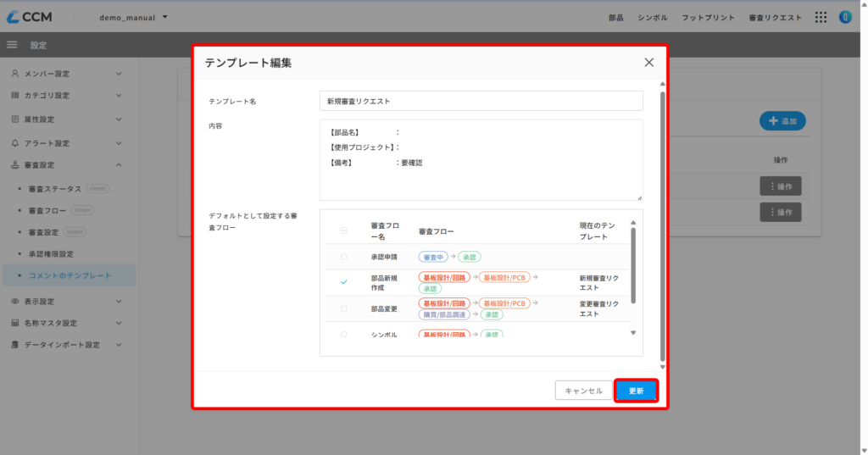The image size is (868, 455).
Task: Click 部品新規作成 flow name text
Action: 384,283
